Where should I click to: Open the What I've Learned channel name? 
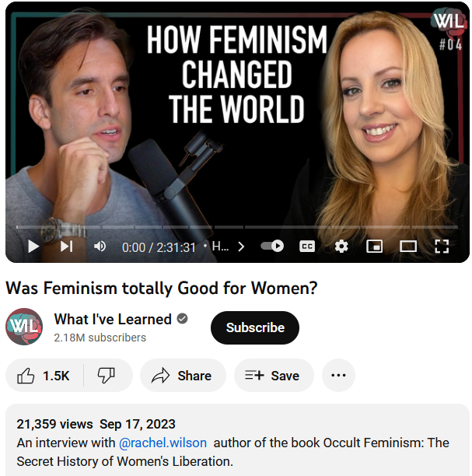coord(113,320)
